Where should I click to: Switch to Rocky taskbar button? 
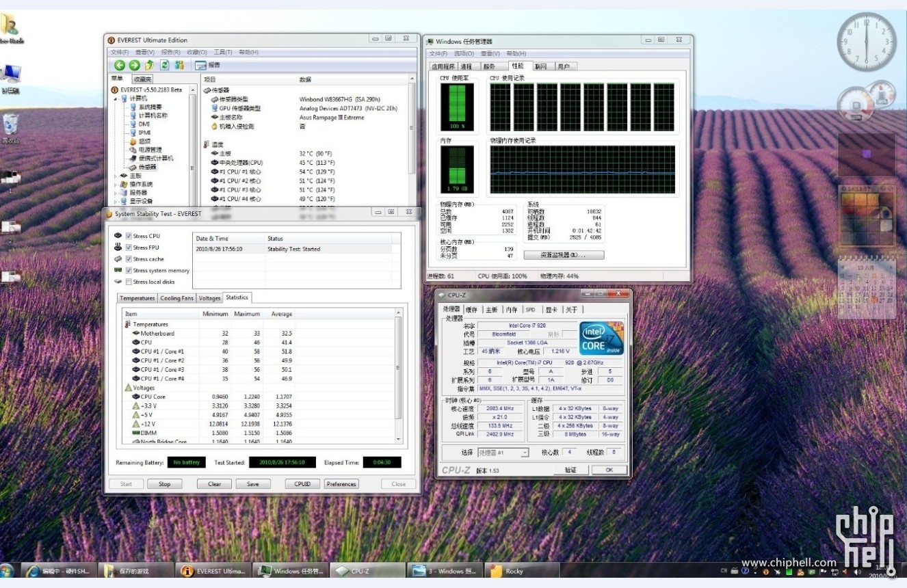pyautogui.click(x=522, y=571)
